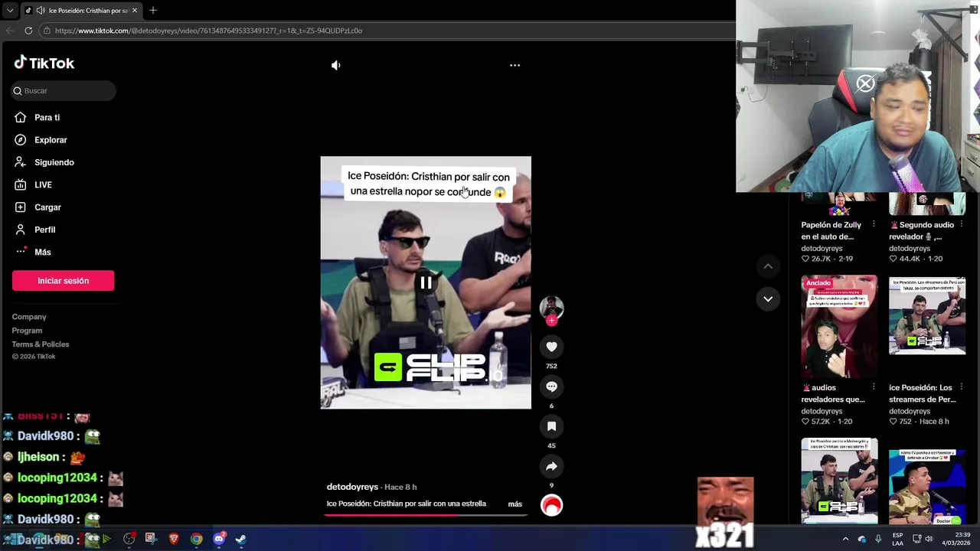Open the OBS taskbar icon
Viewport: 980px width, 551px height.
tap(129, 539)
